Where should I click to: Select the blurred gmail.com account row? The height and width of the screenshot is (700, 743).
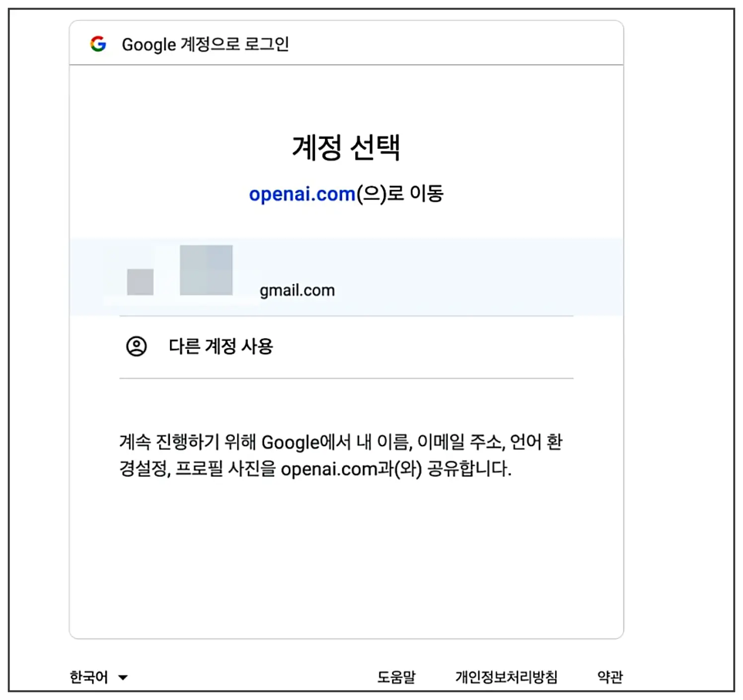coord(346,277)
